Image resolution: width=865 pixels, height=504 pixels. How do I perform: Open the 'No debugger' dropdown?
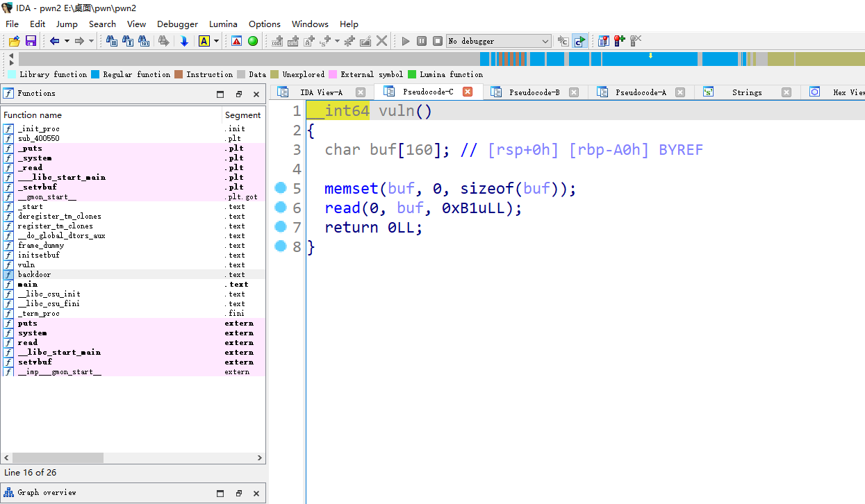pyautogui.click(x=545, y=41)
